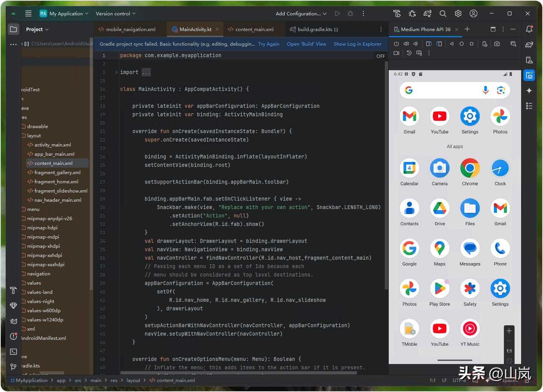Open the Gradle elephant tool window
This screenshot has width=543, height=392.
click(529, 44)
